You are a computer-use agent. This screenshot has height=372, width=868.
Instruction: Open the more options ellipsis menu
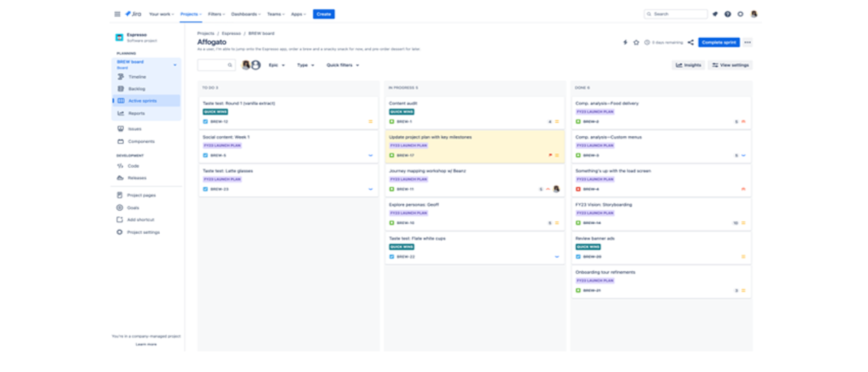coord(747,42)
